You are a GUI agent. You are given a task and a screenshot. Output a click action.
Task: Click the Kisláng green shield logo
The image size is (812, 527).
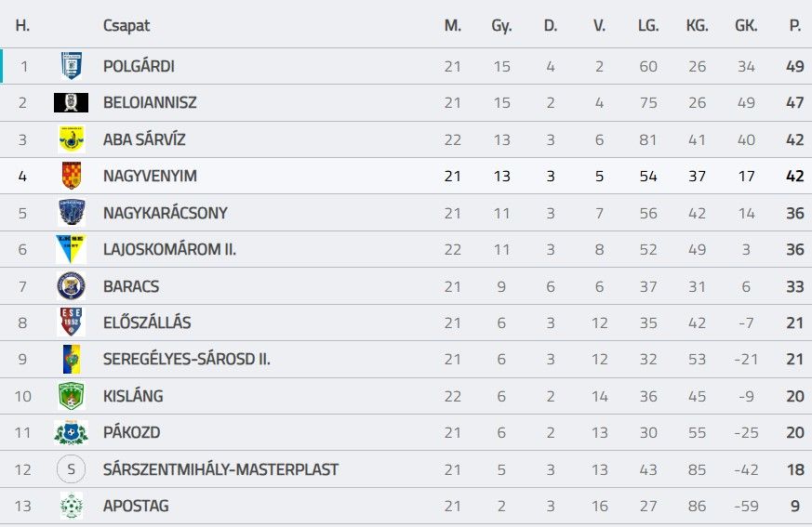click(x=71, y=396)
